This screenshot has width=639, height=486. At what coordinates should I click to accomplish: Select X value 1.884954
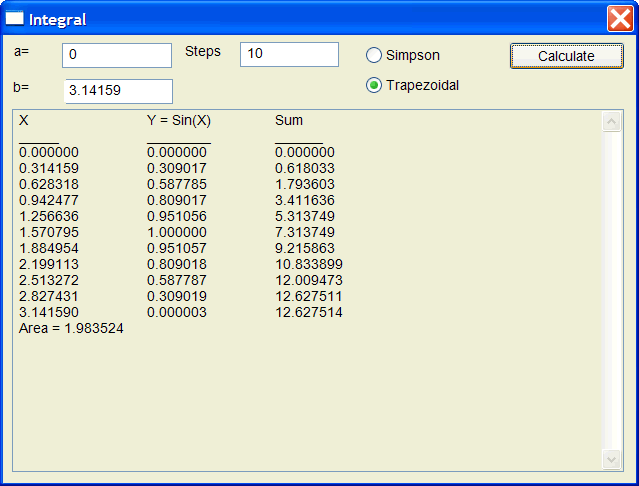[x=49, y=248]
